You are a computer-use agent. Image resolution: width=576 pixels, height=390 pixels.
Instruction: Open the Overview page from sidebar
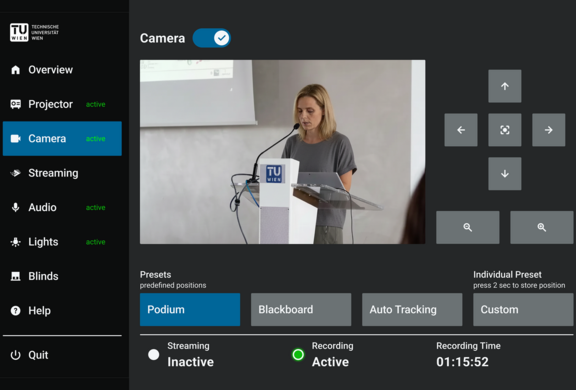62,70
